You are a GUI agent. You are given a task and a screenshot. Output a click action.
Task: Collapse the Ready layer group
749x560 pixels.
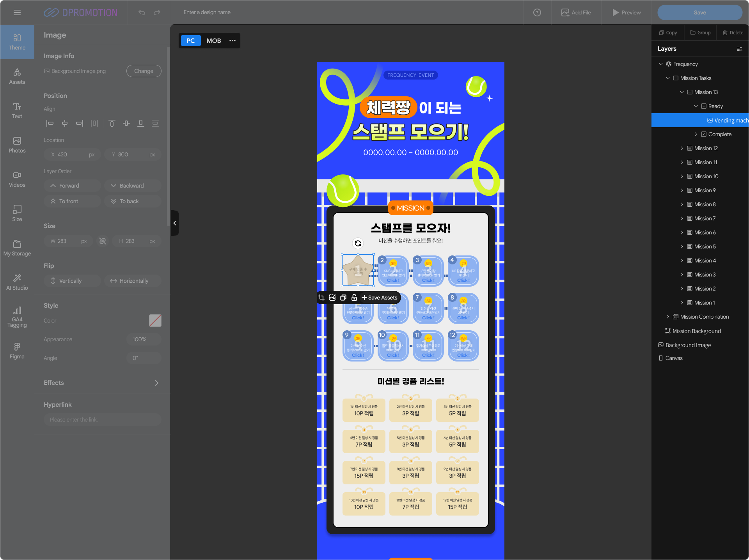click(696, 106)
